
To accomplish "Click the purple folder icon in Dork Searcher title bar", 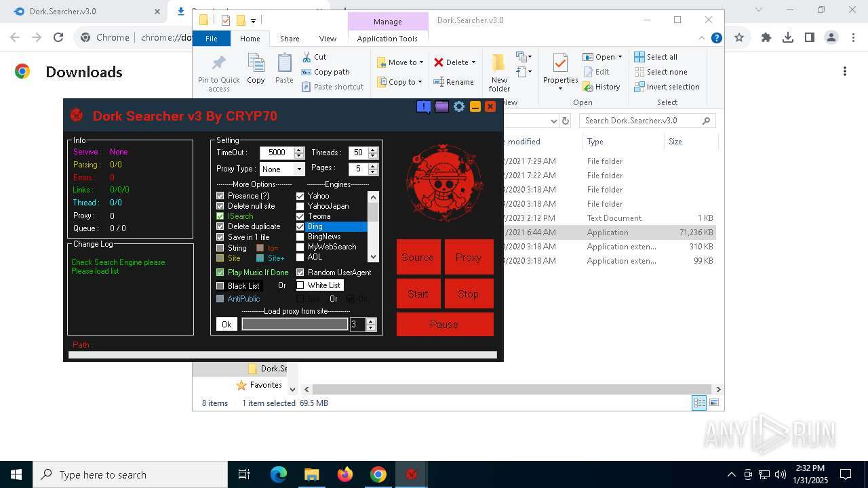I will pos(441,107).
